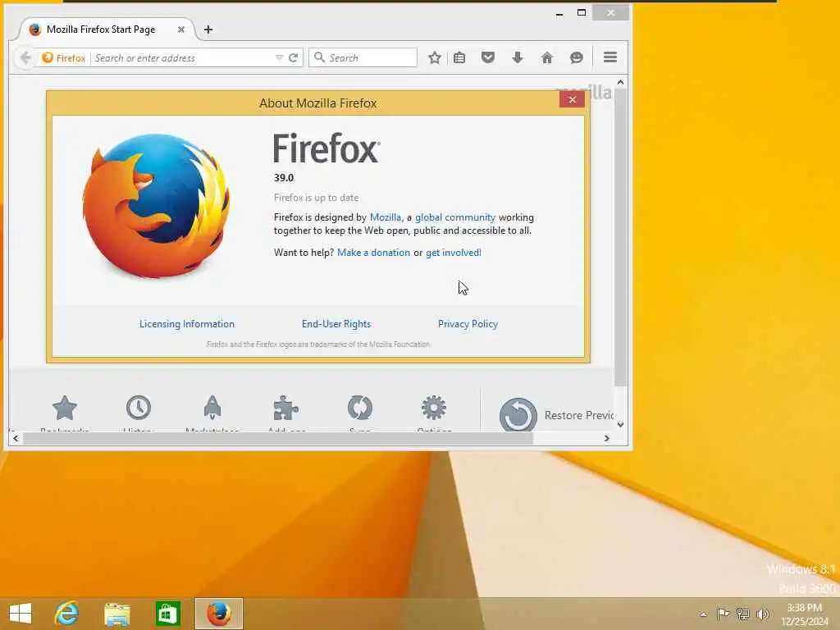This screenshot has height=630, width=840.
Task: Click the Search or enter address field
Action: pyautogui.click(x=182, y=58)
